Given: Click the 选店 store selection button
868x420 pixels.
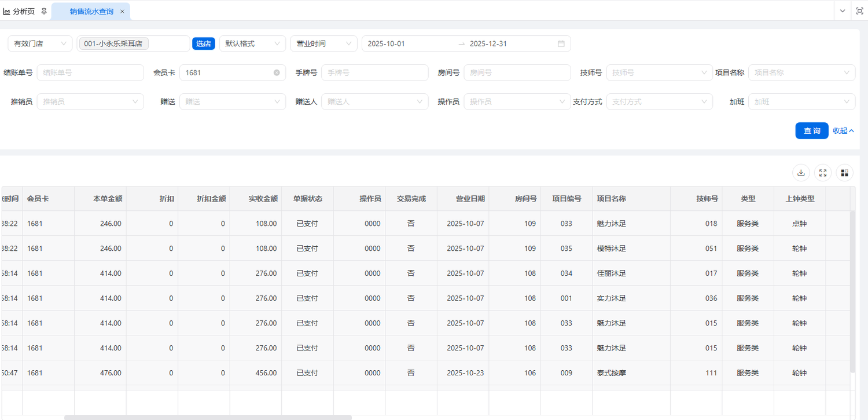Looking at the screenshot, I should click(204, 43).
